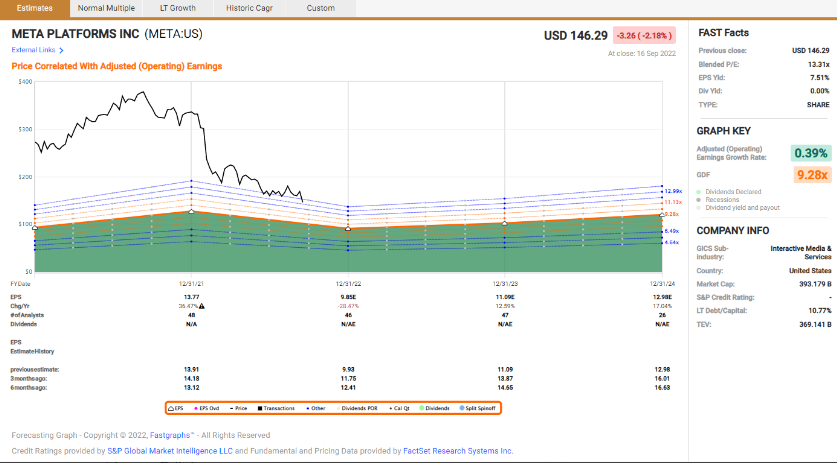Click the orange 9.28x GDF badge
This screenshot has height=463, width=837.
click(x=812, y=175)
